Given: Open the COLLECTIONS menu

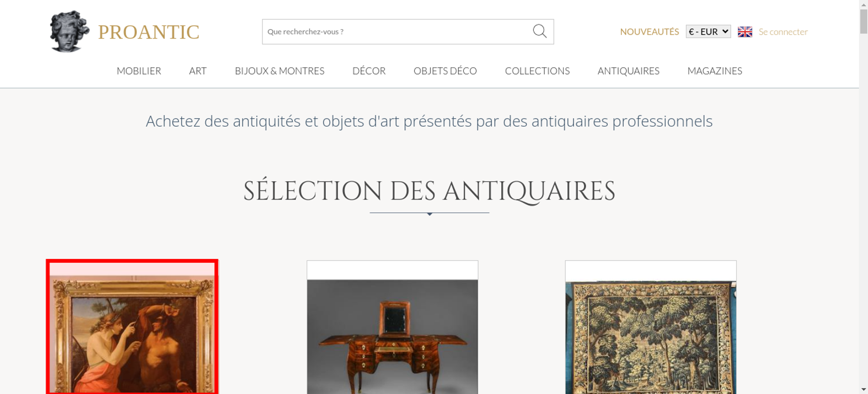Looking at the screenshot, I should [537, 71].
